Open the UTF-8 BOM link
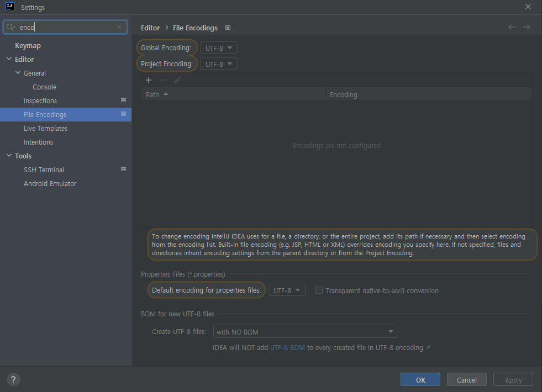 [x=287, y=347]
